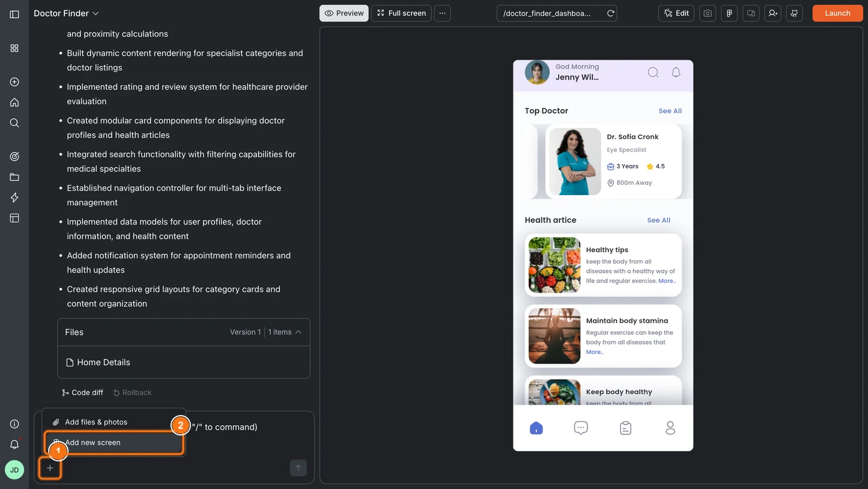Viewport: 868px width, 489px height.
Task: Open the Code diff view
Action: 83,392
